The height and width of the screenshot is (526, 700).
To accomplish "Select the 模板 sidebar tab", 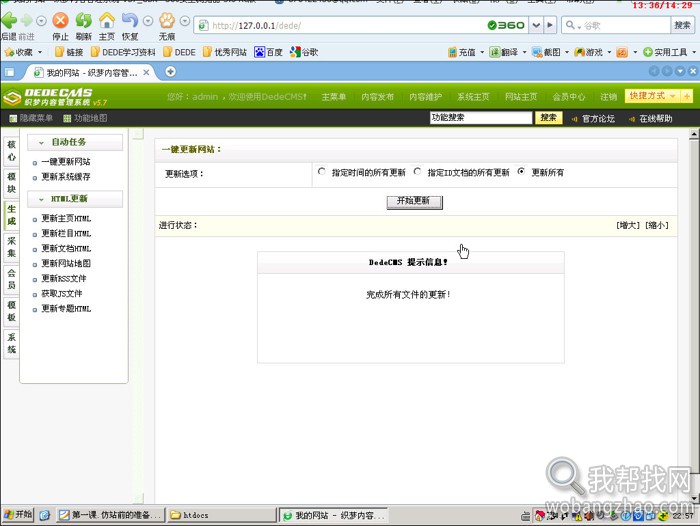I will (x=12, y=311).
